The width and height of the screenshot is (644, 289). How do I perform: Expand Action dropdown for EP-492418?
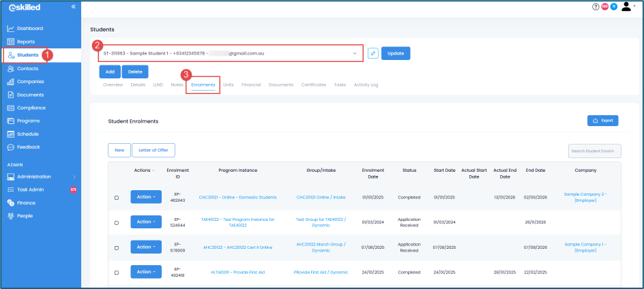click(146, 272)
